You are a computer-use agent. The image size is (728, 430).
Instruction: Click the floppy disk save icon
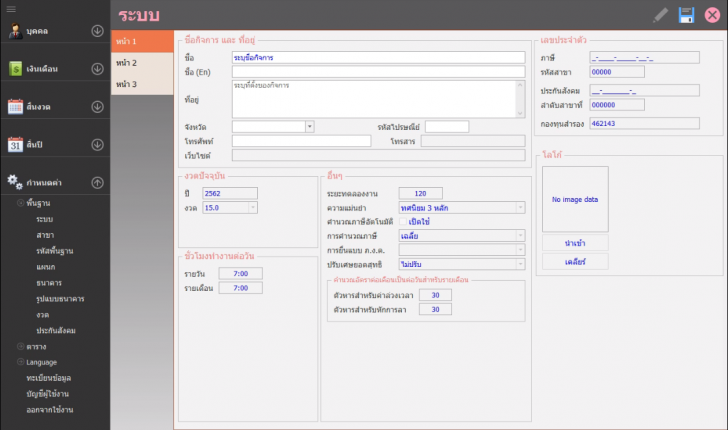pyautogui.click(x=686, y=15)
